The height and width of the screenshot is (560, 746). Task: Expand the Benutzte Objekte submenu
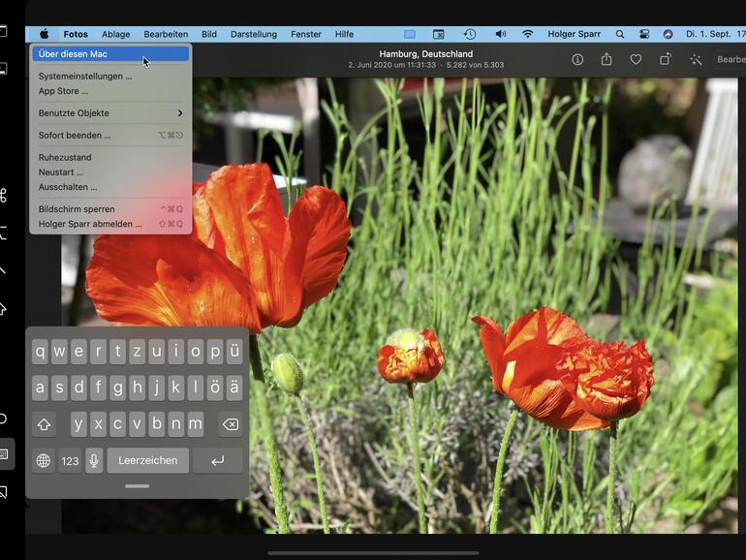coord(110,113)
